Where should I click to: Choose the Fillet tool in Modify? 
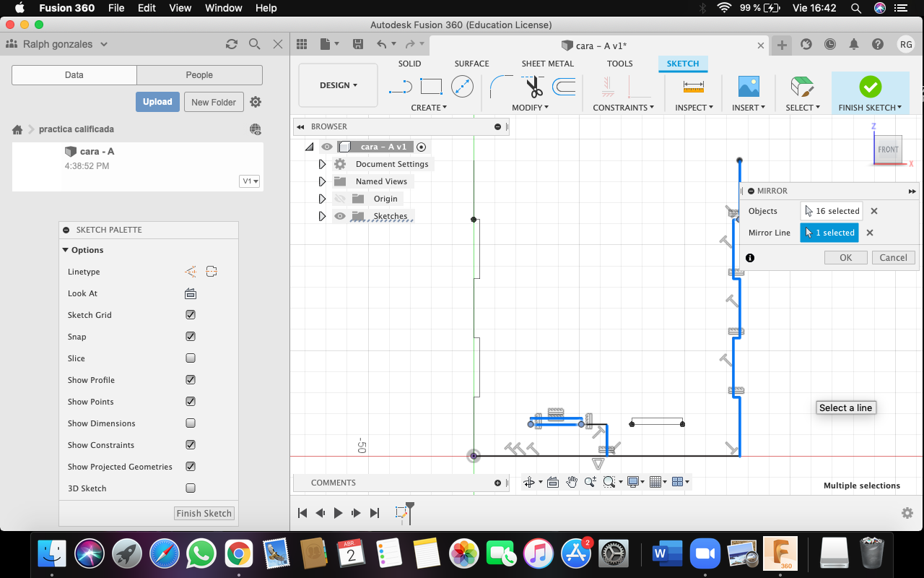pos(501,87)
